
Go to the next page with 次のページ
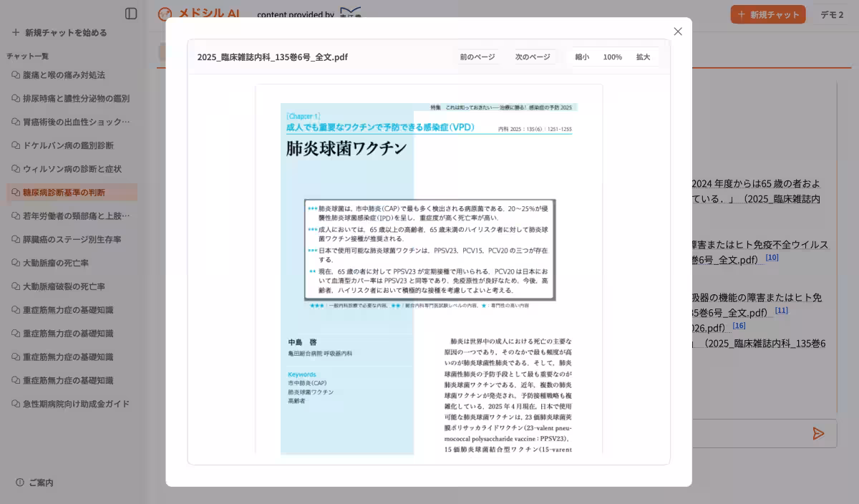tap(534, 57)
